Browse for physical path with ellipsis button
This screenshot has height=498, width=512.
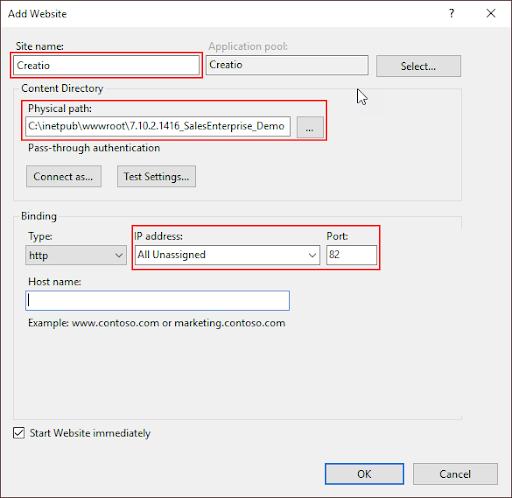310,127
